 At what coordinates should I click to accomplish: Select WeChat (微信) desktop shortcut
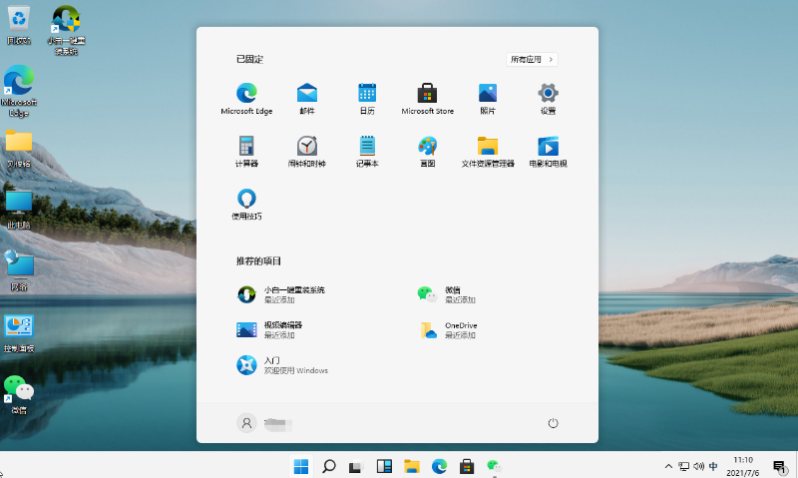click(19, 395)
